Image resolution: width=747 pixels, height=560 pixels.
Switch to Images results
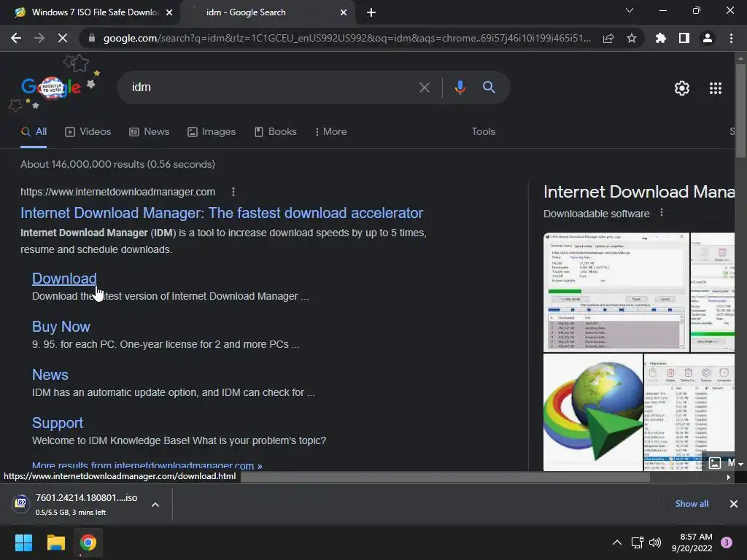[x=212, y=132]
